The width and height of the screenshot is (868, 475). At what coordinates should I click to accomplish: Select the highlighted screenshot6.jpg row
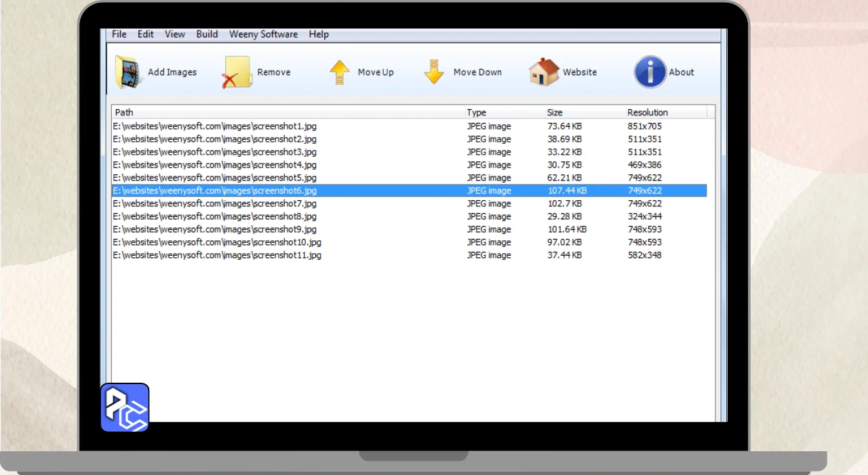click(x=409, y=191)
